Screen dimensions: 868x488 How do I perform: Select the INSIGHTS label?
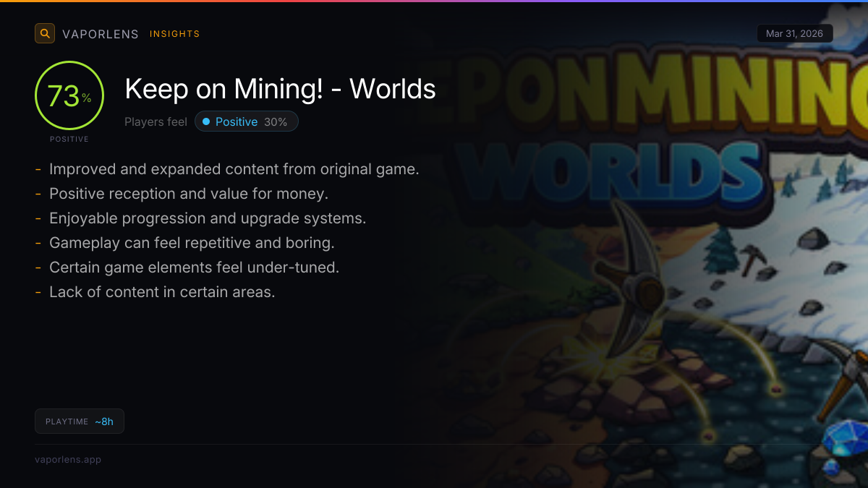click(x=175, y=34)
